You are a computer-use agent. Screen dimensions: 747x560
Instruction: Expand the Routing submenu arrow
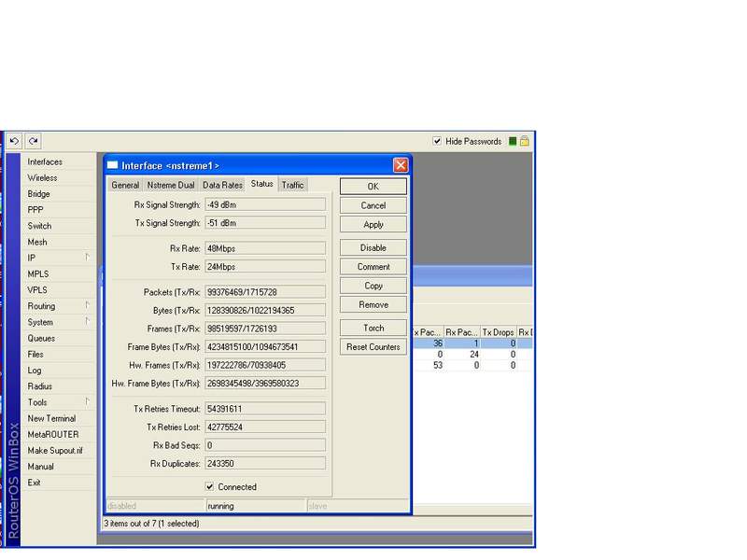[x=87, y=305]
